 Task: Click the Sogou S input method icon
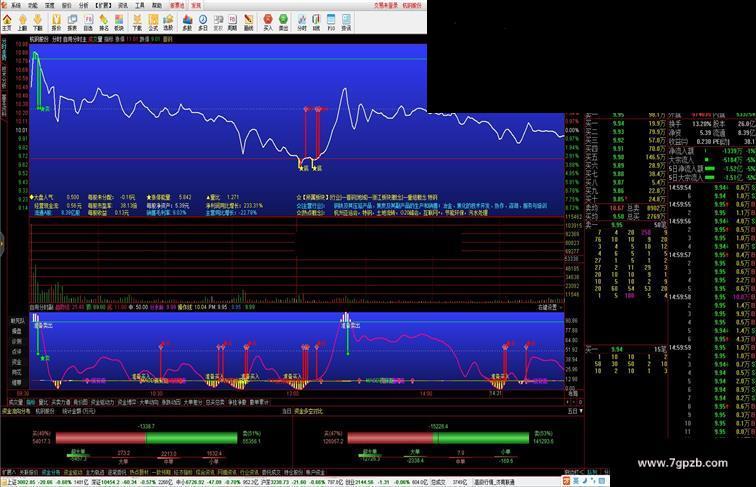[566, 481]
